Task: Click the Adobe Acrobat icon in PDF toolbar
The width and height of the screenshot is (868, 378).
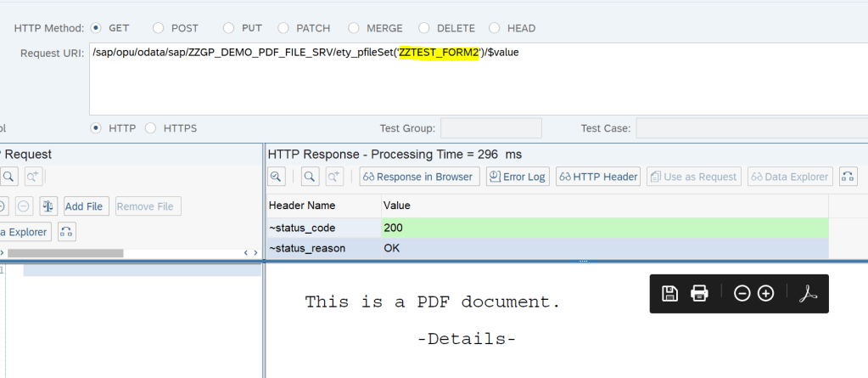Action: click(808, 293)
